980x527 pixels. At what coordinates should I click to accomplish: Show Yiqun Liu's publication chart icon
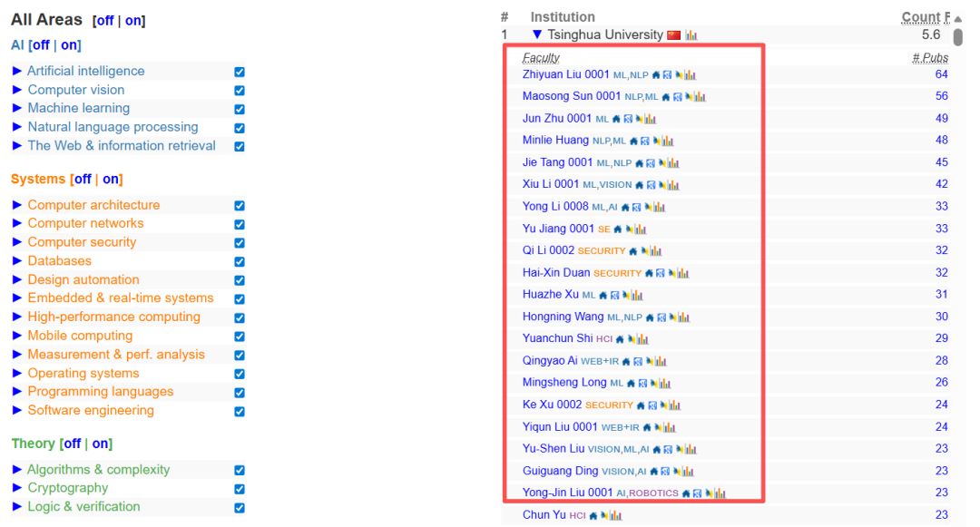point(670,427)
